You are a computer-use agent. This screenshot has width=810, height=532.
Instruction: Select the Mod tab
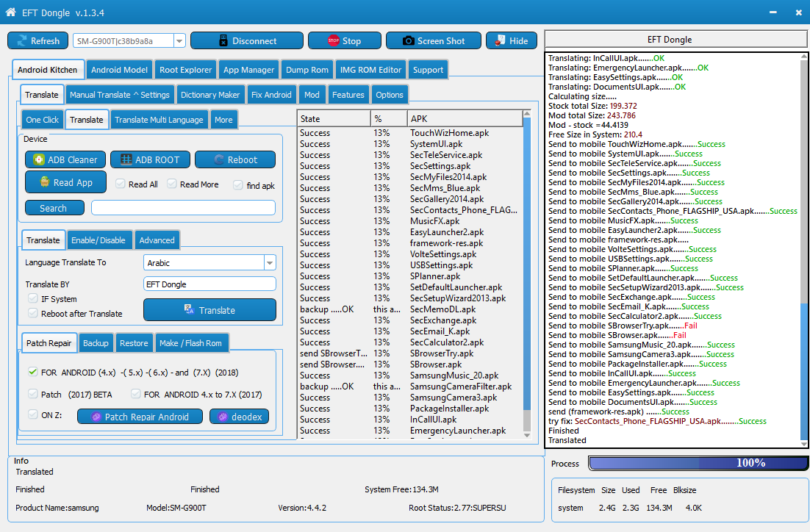312,95
